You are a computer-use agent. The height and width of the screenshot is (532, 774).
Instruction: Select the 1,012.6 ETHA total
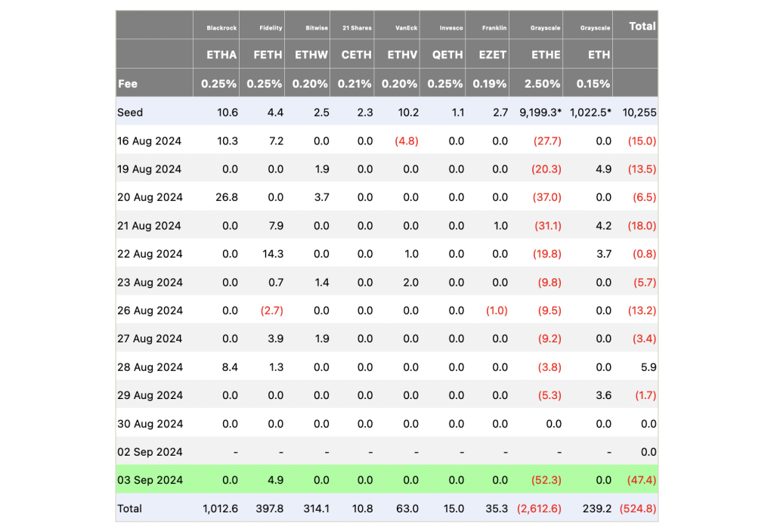click(x=220, y=509)
